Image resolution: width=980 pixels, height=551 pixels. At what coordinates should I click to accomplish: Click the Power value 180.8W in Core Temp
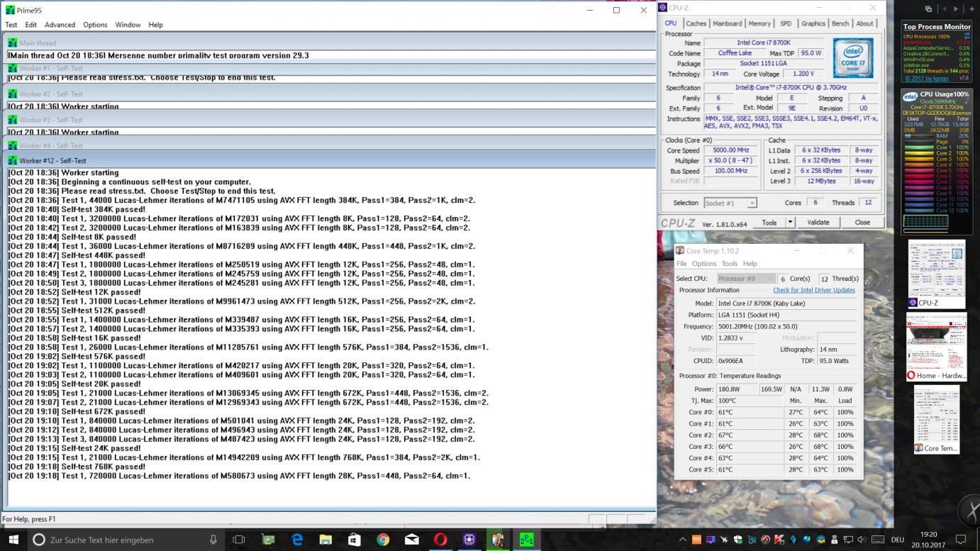pos(737,389)
